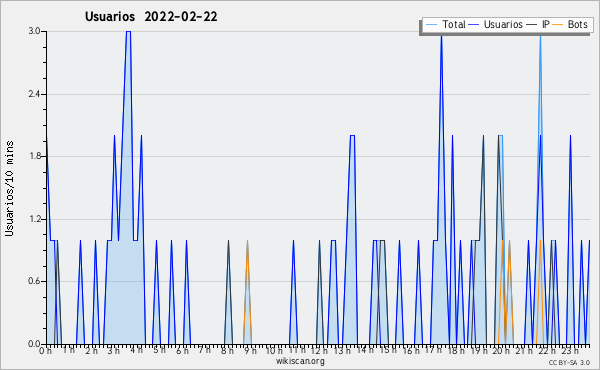This screenshot has height=370, width=600.
Task: Click the 13 h x-axis label
Action: 342,351
